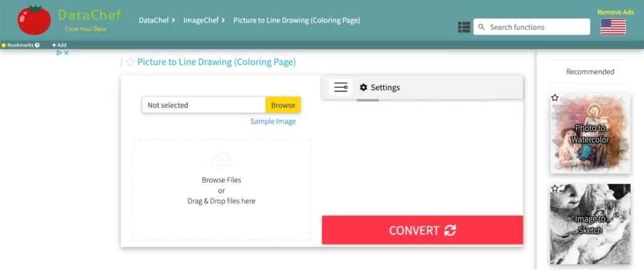Click the Remove Ads link
Screen dimensions: 644x270
(x=614, y=12)
